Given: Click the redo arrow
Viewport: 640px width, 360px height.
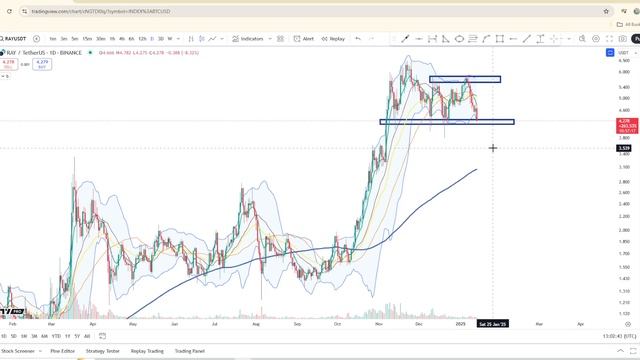Looking at the screenshot, I should (371, 39).
